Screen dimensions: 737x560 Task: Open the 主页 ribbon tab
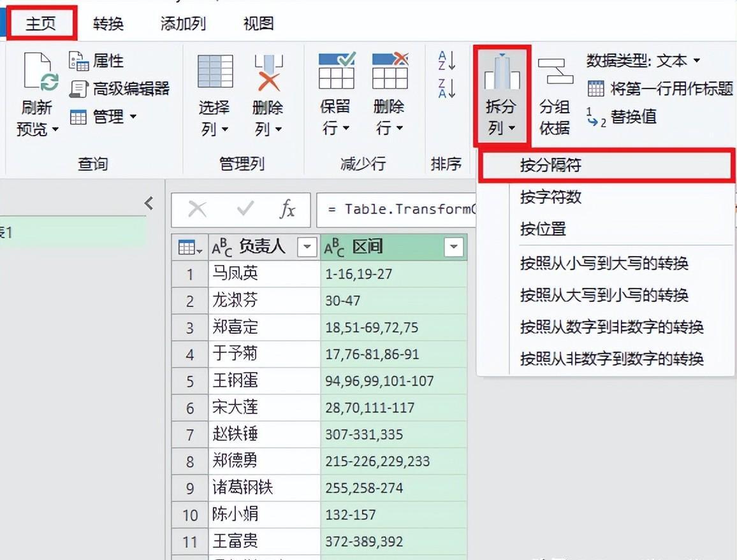coord(41,23)
